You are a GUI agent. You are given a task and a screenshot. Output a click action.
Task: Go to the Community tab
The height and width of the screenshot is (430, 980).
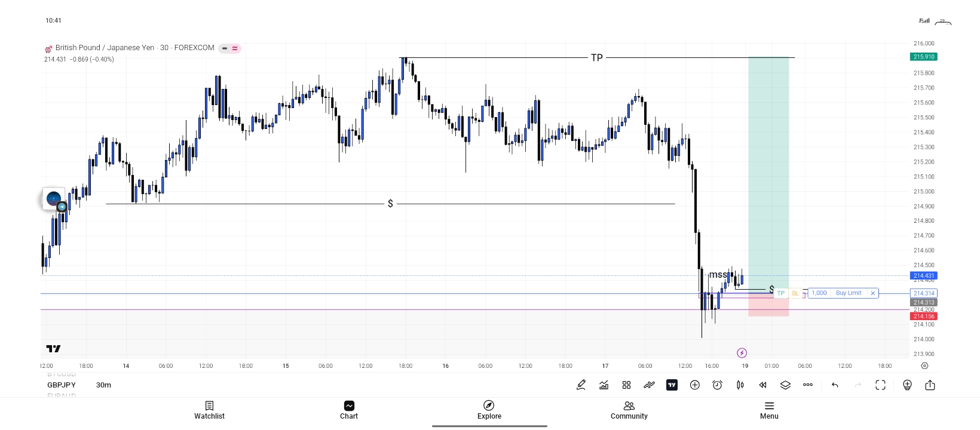629,410
